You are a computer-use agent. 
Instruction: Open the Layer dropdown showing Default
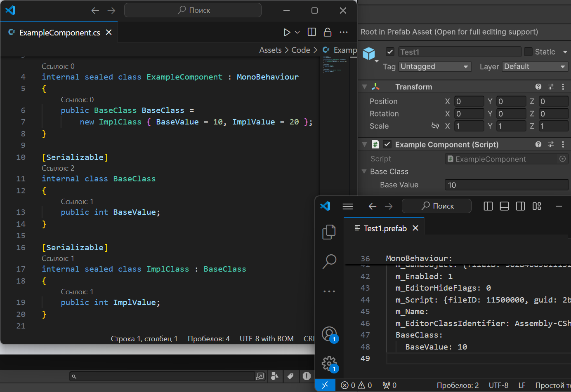[x=535, y=67]
